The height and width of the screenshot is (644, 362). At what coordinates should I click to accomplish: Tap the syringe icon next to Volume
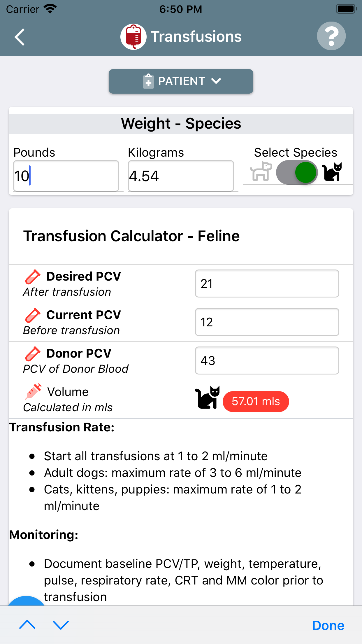[34, 391]
